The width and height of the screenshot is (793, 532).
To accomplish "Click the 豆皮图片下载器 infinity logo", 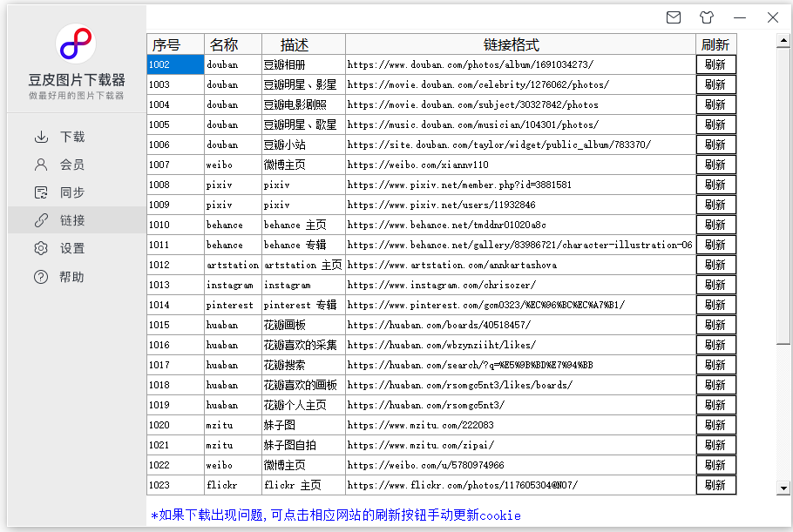I will tap(77, 44).
